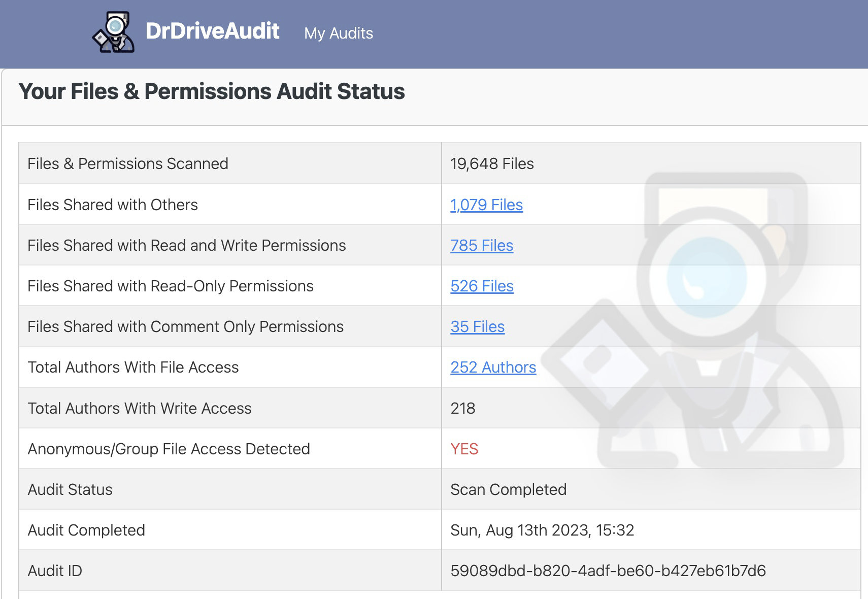View the 252 Authors link
This screenshot has width=868, height=599.
pos(493,367)
